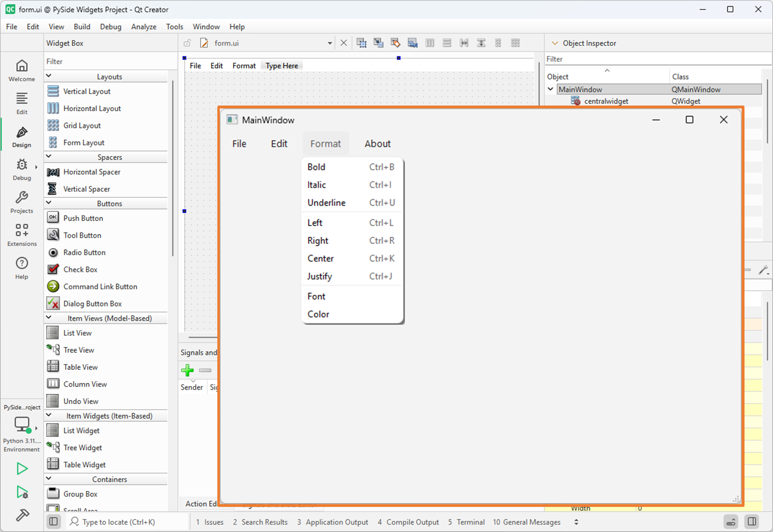Toggle progress details button in status bar
Image resolution: width=773 pixels, height=532 pixels.
coord(731,522)
